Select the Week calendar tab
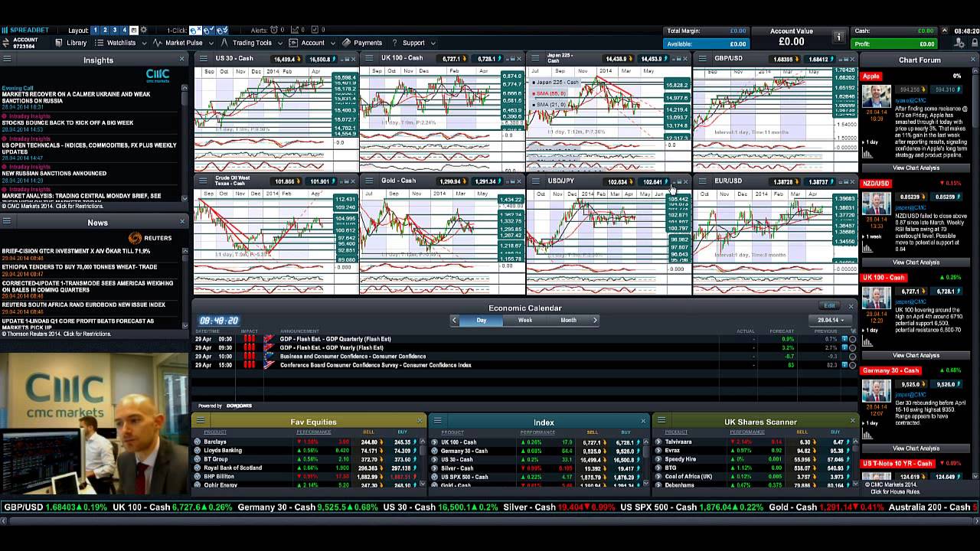The image size is (980, 551). tap(525, 320)
